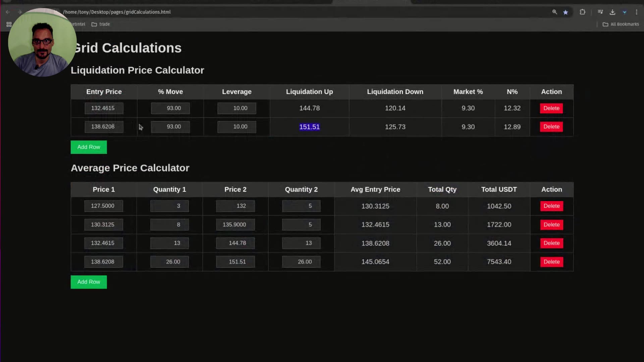Click the blue profile chevron icon
Viewport: 644px width, 362px height.
pos(625,12)
